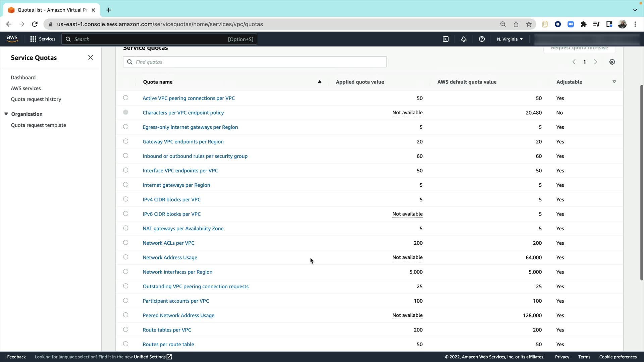The image size is (644, 362).
Task: Open the help question mark icon
Action: click(x=482, y=39)
